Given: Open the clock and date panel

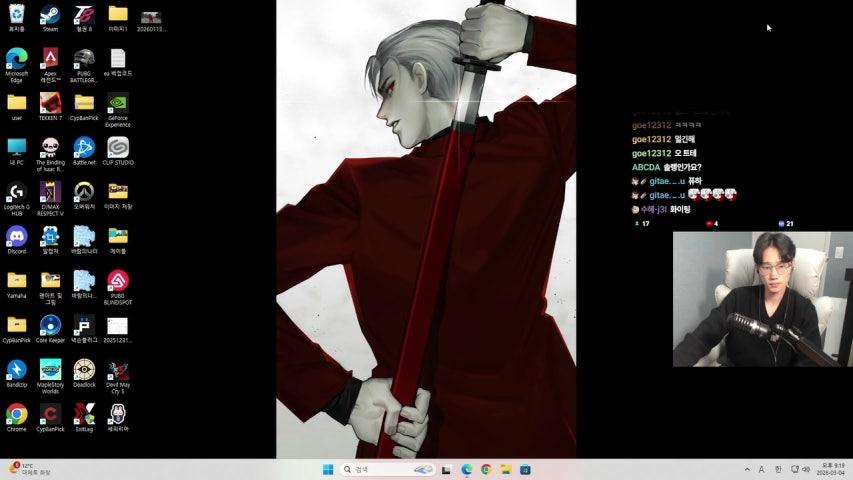Looking at the screenshot, I should click(832, 469).
